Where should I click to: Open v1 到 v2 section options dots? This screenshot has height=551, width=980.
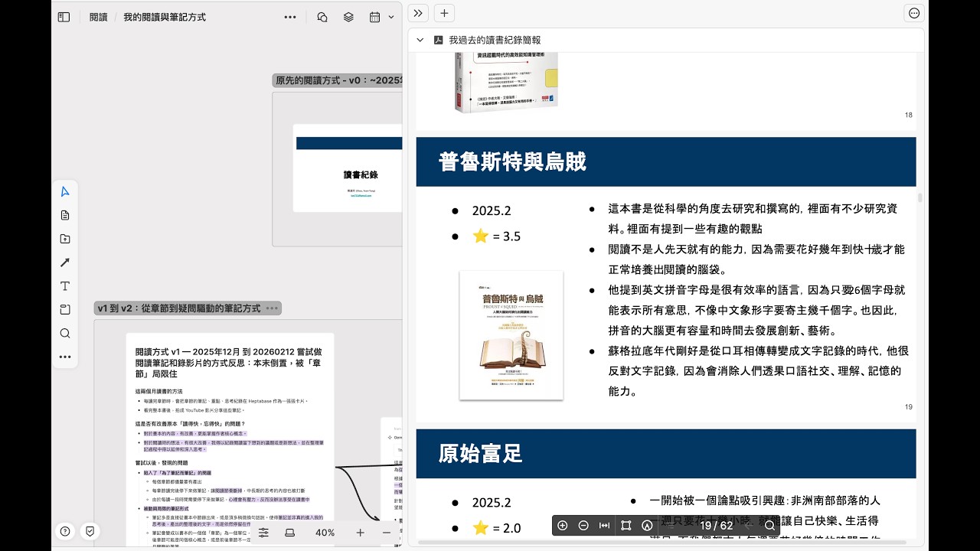[x=272, y=308]
